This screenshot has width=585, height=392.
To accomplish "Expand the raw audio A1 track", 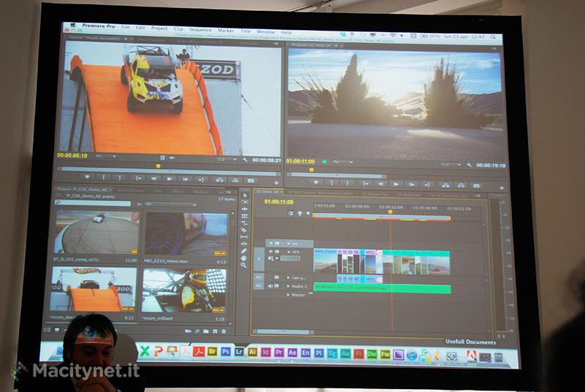I will pyautogui.click(x=288, y=278).
